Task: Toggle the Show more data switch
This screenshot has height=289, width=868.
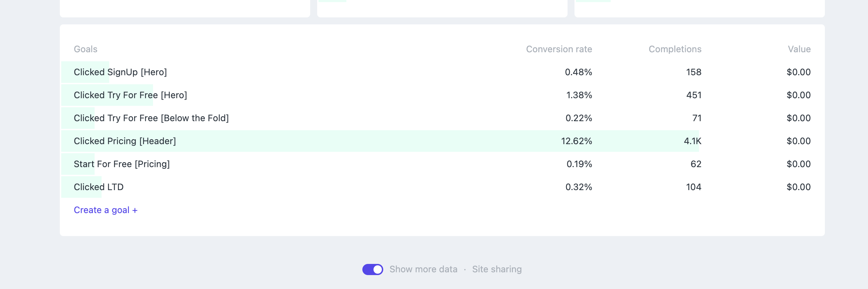Action: tap(372, 269)
